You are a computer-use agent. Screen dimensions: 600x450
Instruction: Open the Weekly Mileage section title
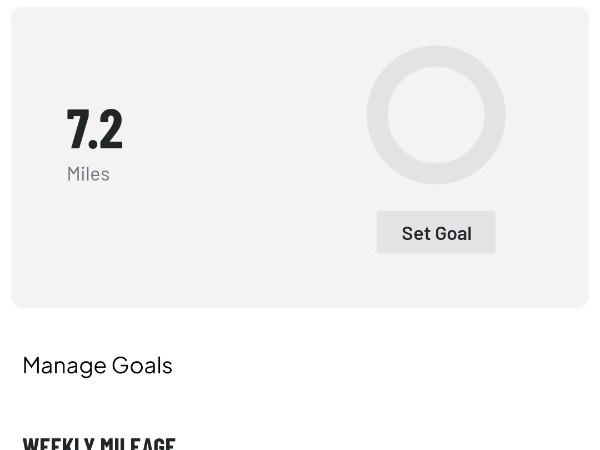pos(99,442)
